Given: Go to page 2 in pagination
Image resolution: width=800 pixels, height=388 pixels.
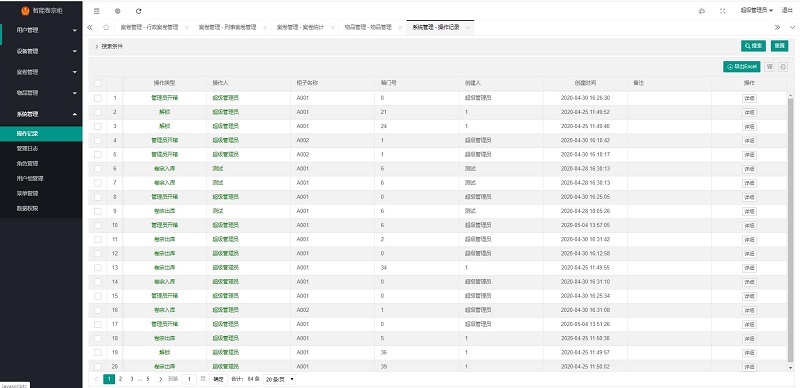Looking at the screenshot, I should (120, 379).
